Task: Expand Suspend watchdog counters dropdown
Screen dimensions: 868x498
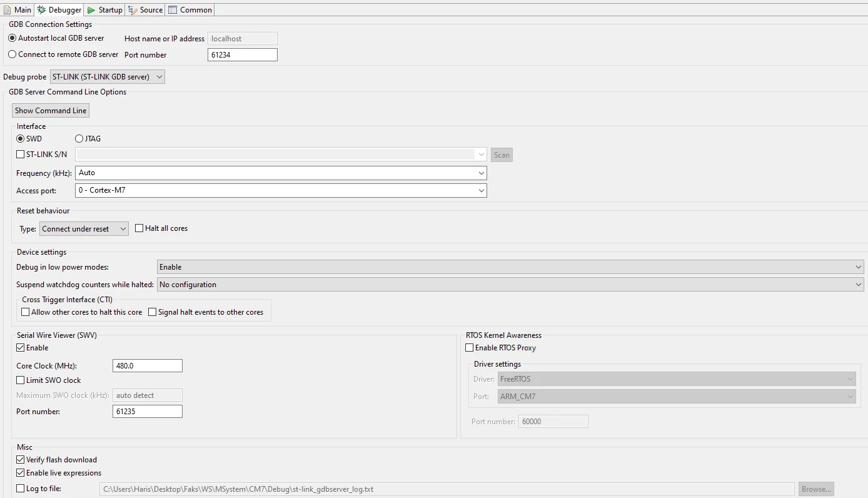Action: click(x=510, y=285)
